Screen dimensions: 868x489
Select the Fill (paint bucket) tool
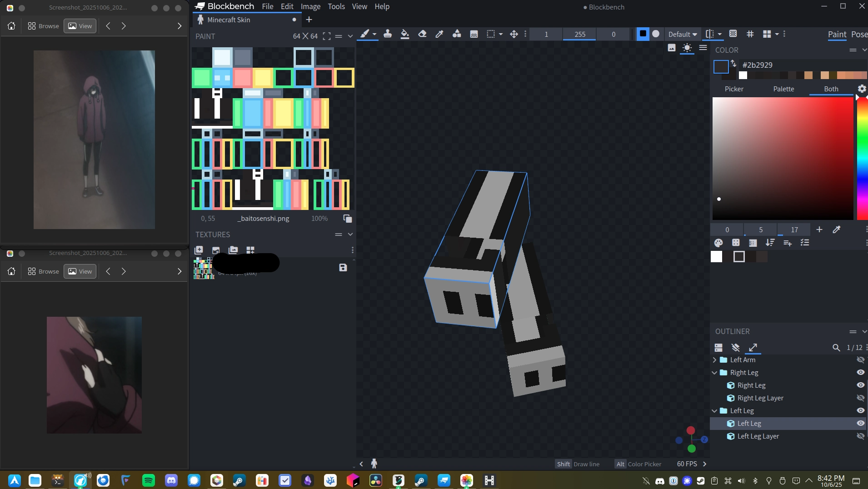point(404,34)
